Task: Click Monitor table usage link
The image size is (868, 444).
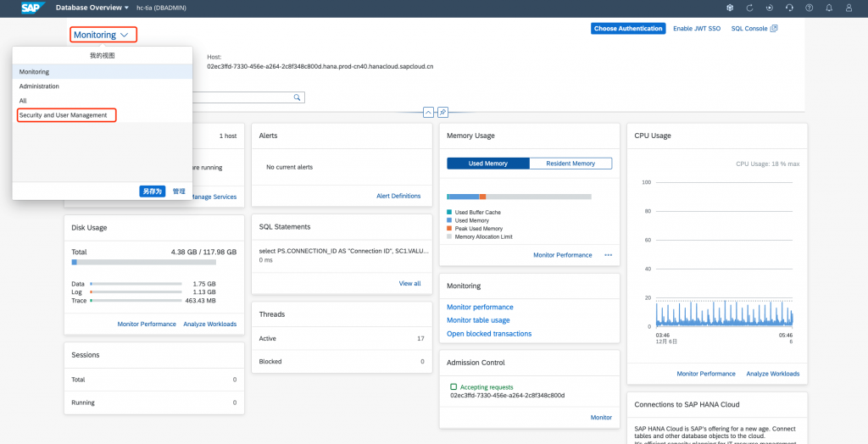Action: point(478,320)
